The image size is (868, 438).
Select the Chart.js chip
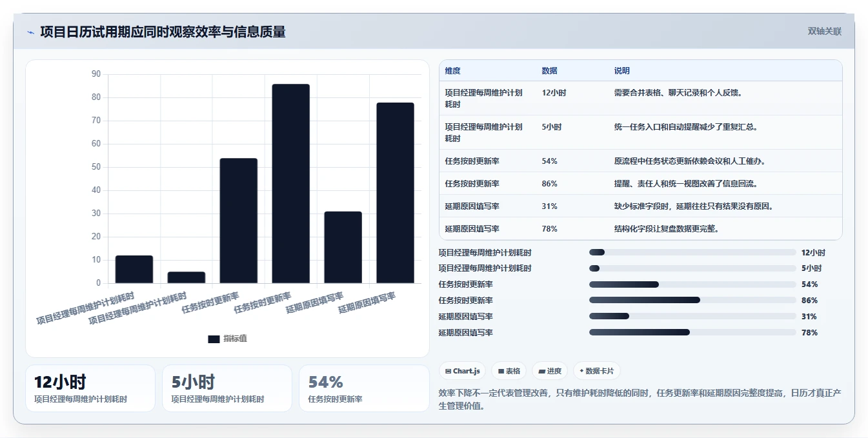point(463,371)
